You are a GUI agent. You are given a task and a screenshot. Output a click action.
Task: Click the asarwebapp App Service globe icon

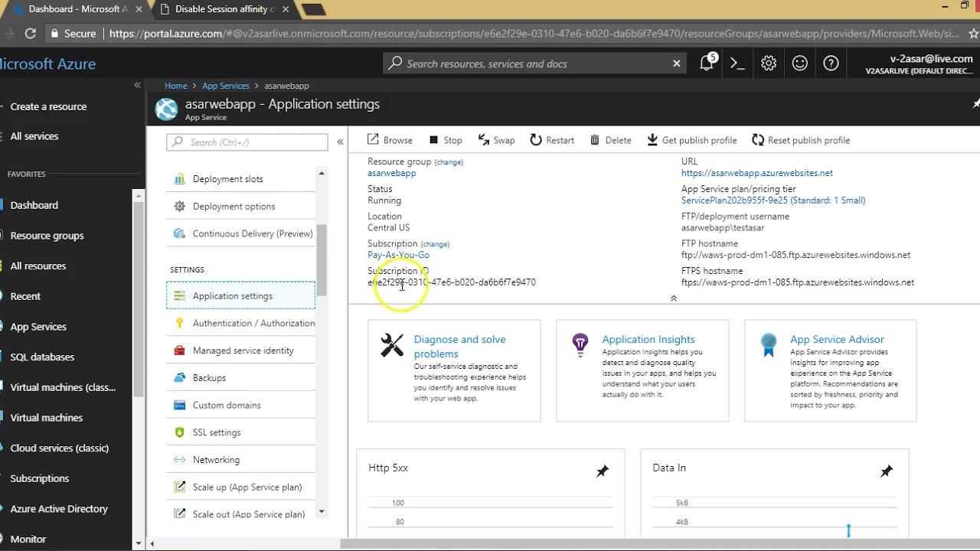[x=166, y=109]
